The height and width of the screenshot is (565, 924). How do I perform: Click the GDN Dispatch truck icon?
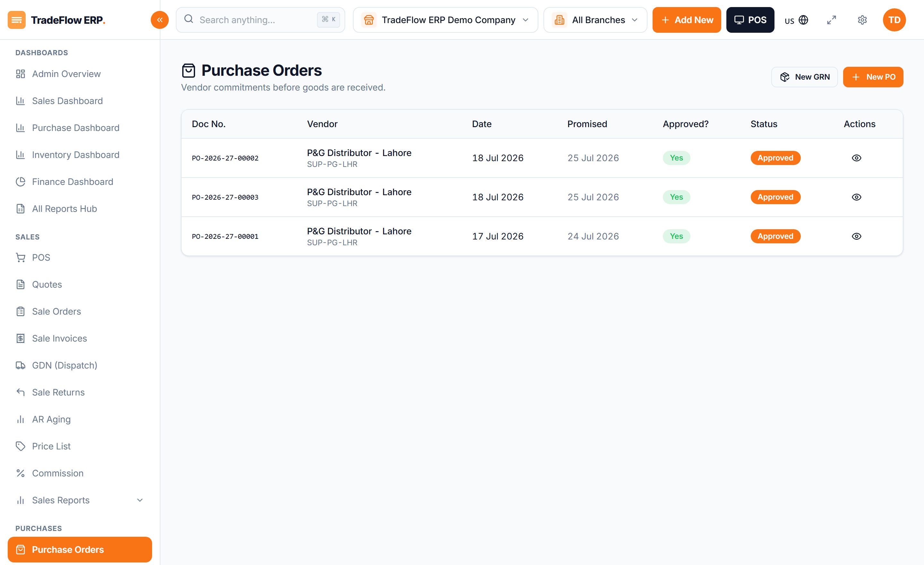click(x=20, y=365)
